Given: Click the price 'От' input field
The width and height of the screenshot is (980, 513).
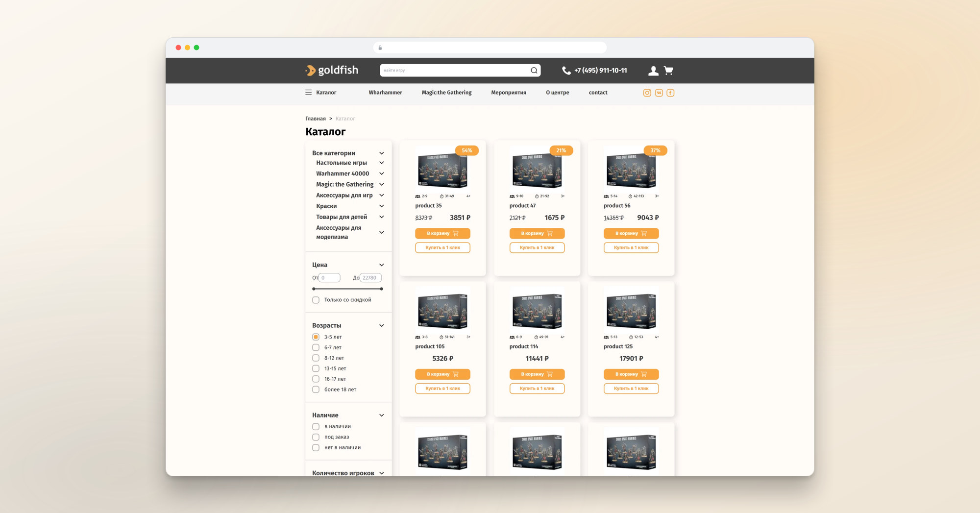Looking at the screenshot, I should [329, 278].
